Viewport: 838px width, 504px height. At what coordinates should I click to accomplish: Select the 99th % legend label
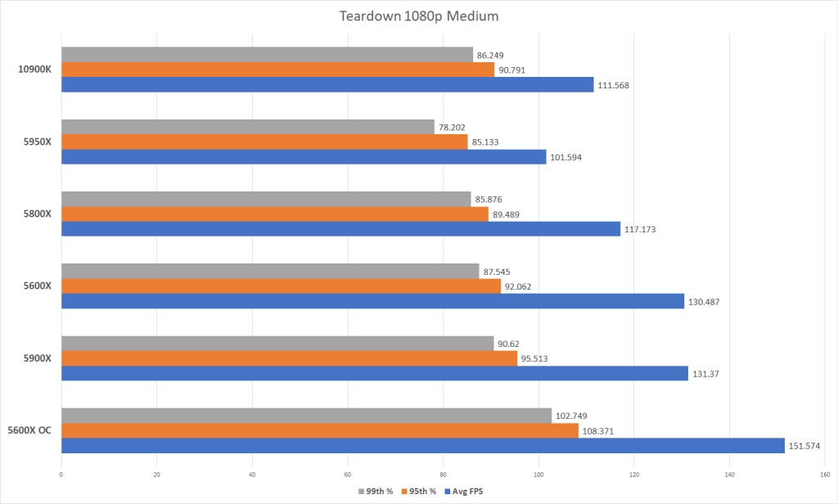tap(380, 492)
